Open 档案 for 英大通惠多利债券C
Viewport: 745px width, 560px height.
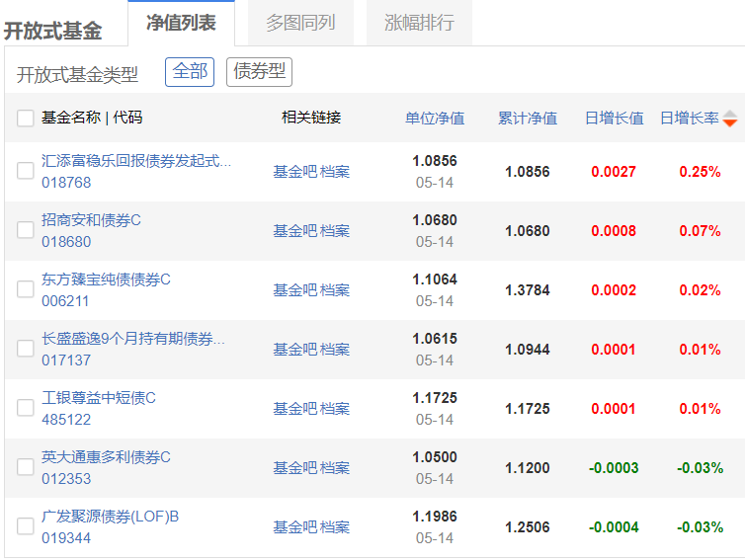click(x=335, y=468)
